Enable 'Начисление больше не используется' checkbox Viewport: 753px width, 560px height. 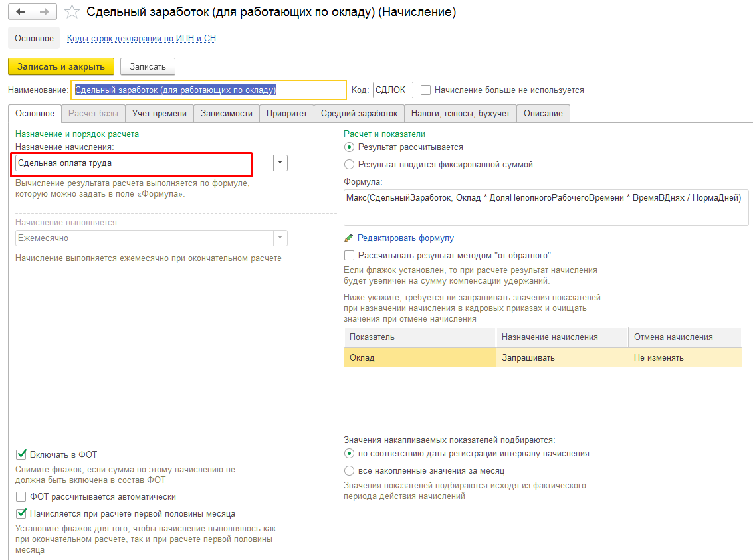(x=426, y=90)
